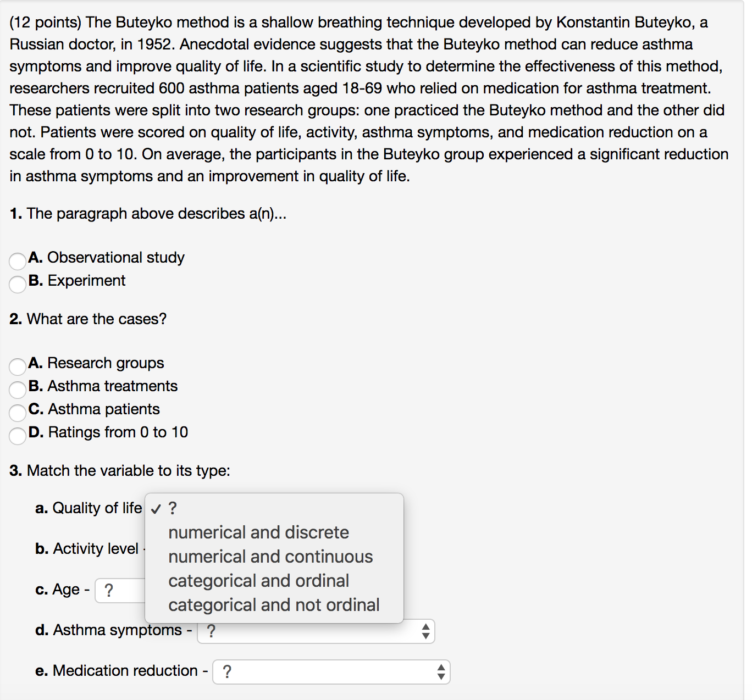Choose Asthma patients as the cases
752x700 pixels.
(18, 413)
